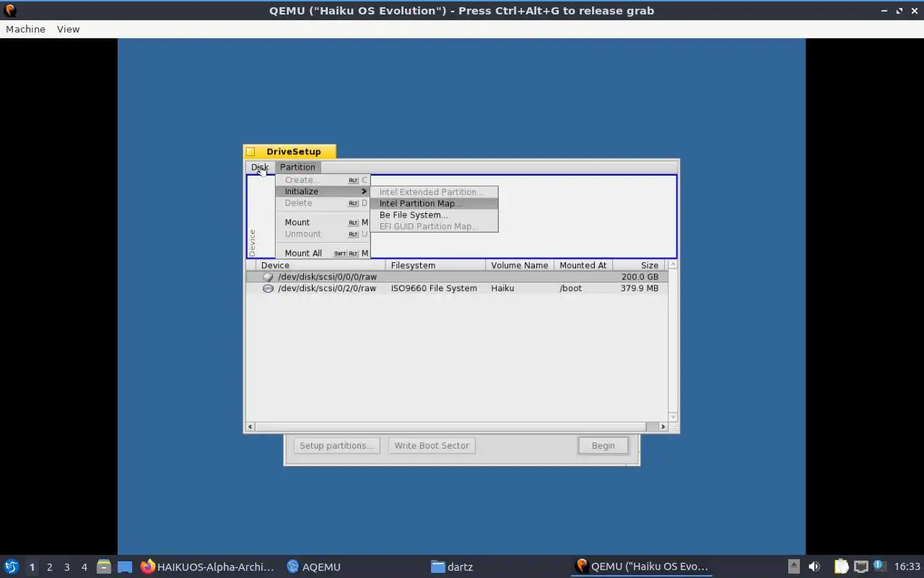Click the Write Boot Sector button
The width and height of the screenshot is (924, 578).
click(432, 446)
